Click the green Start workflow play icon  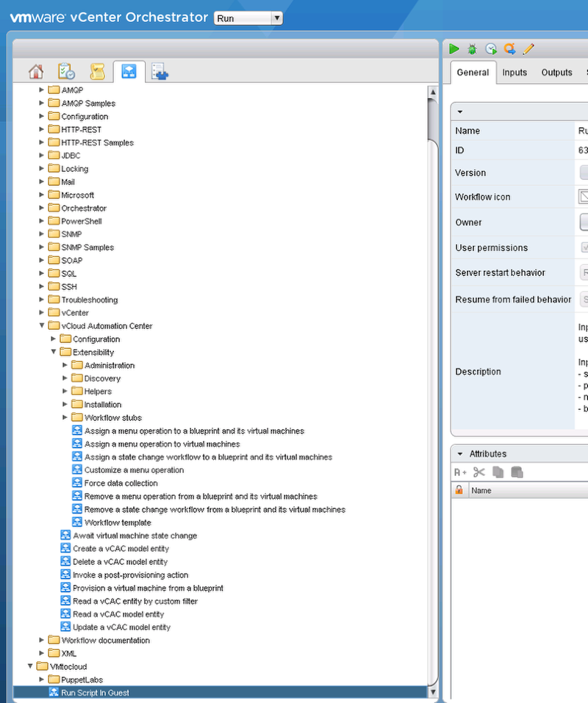pos(454,49)
